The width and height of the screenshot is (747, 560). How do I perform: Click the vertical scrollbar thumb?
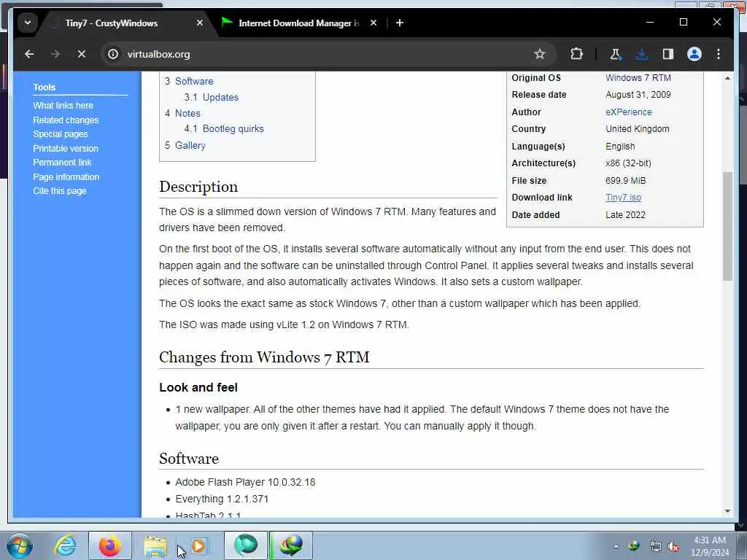pyautogui.click(x=727, y=226)
